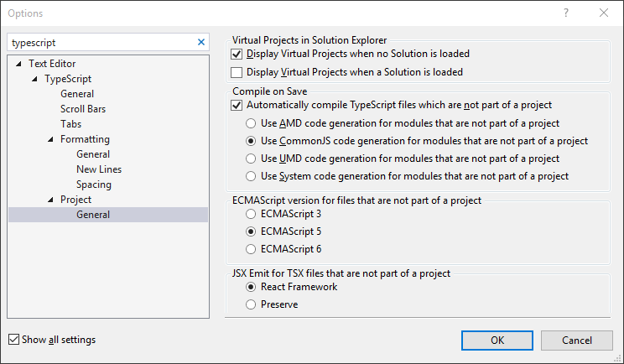Uncheck Display Virtual Projects when no Solution loaded

237,54
